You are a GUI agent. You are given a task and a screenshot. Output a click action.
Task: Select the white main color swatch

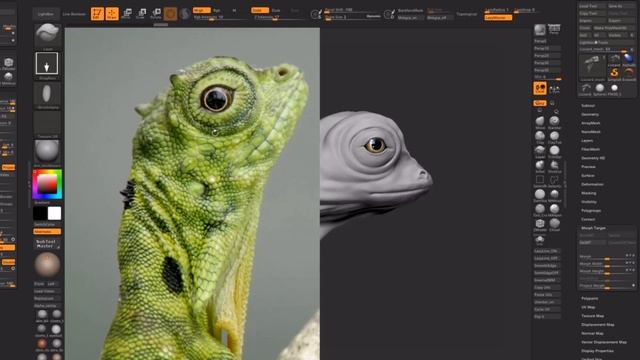54,213
